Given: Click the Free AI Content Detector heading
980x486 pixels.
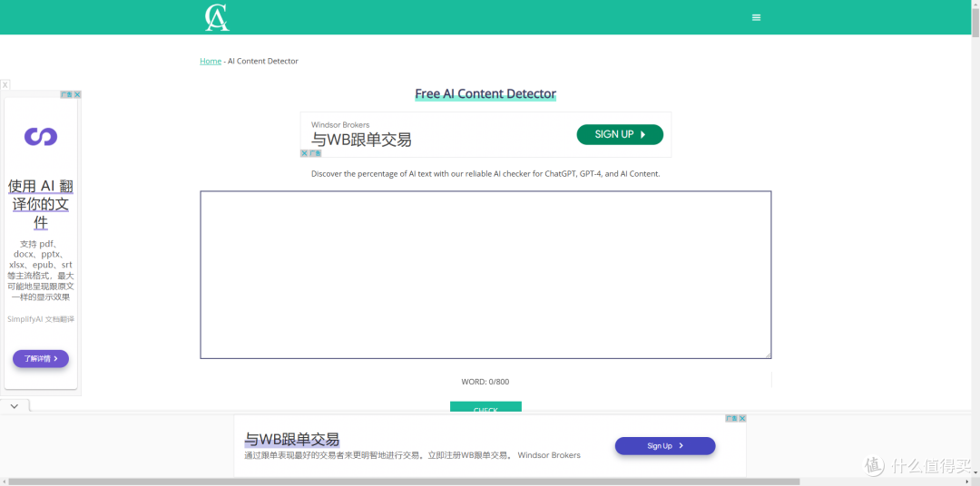Looking at the screenshot, I should click(485, 93).
